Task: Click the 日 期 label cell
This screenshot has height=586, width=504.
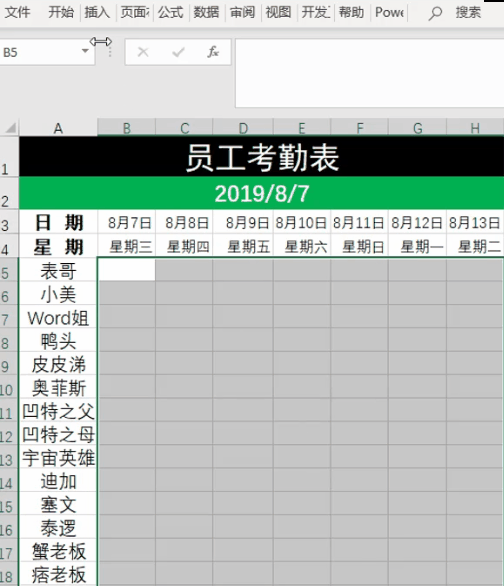Action: coord(58,222)
